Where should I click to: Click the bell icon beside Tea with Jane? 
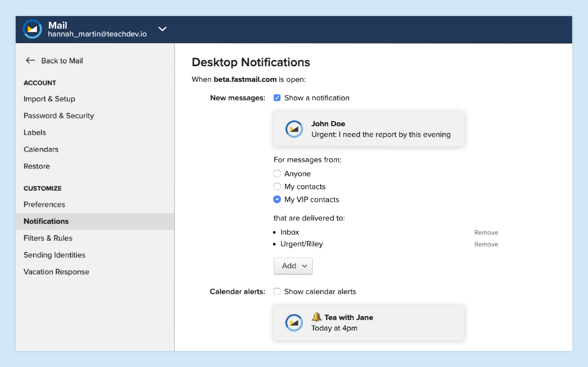tap(317, 317)
